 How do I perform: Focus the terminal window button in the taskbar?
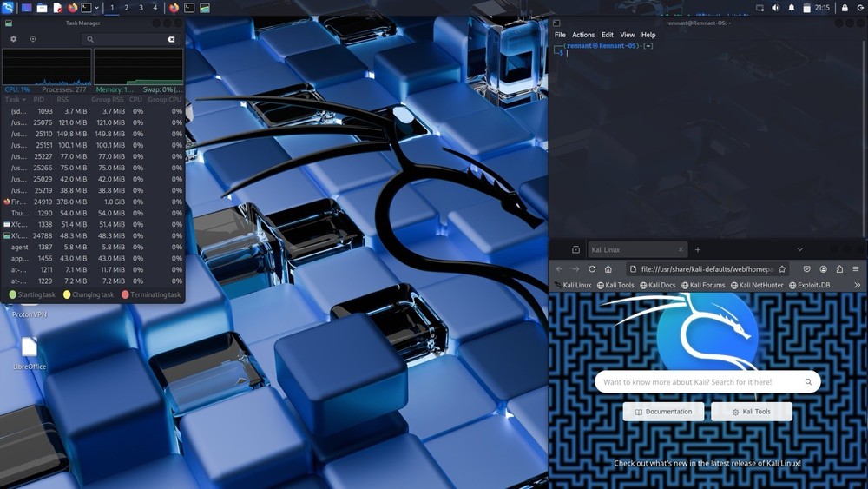(189, 8)
